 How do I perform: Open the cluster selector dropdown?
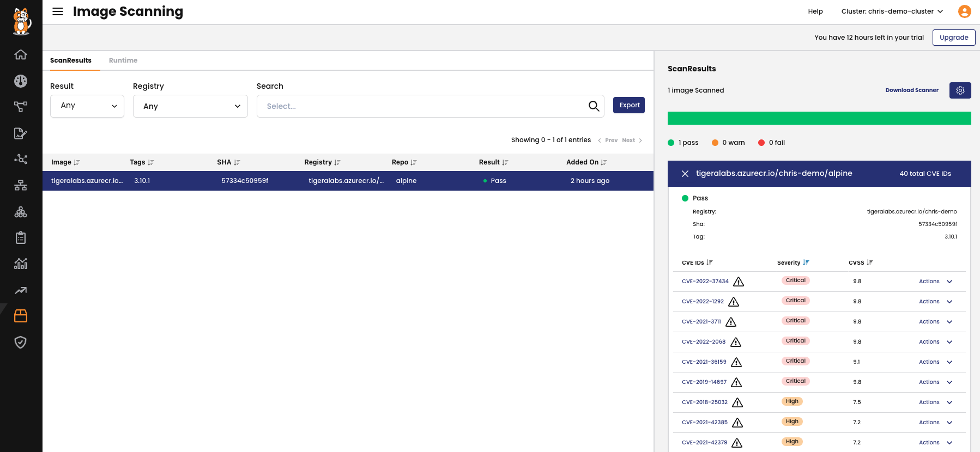coord(892,11)
